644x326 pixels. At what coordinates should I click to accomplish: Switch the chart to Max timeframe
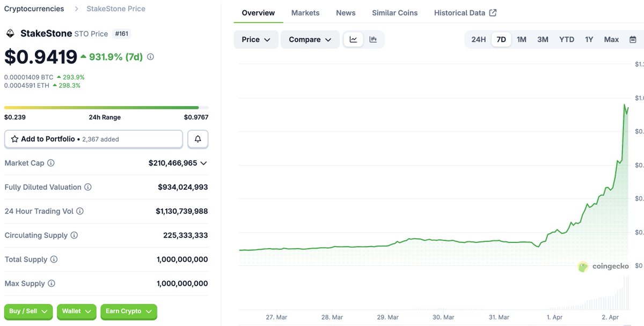[x=611, y=39]
